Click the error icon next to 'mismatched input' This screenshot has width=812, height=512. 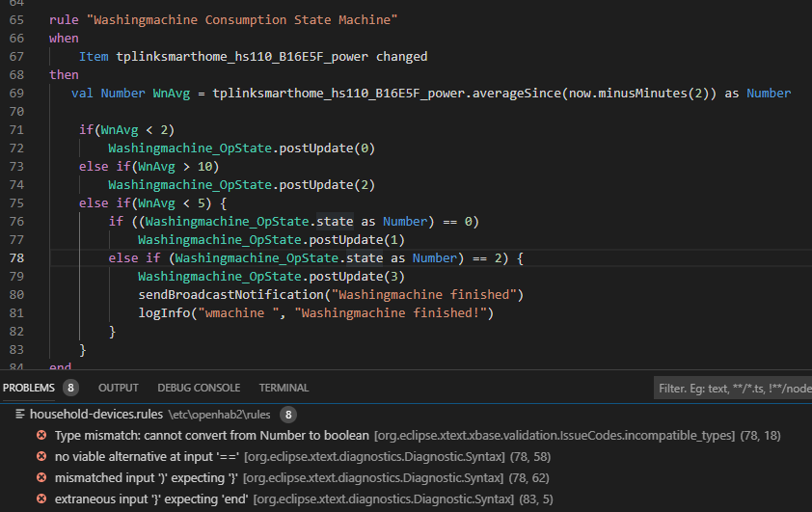click(x=41, y=478)
